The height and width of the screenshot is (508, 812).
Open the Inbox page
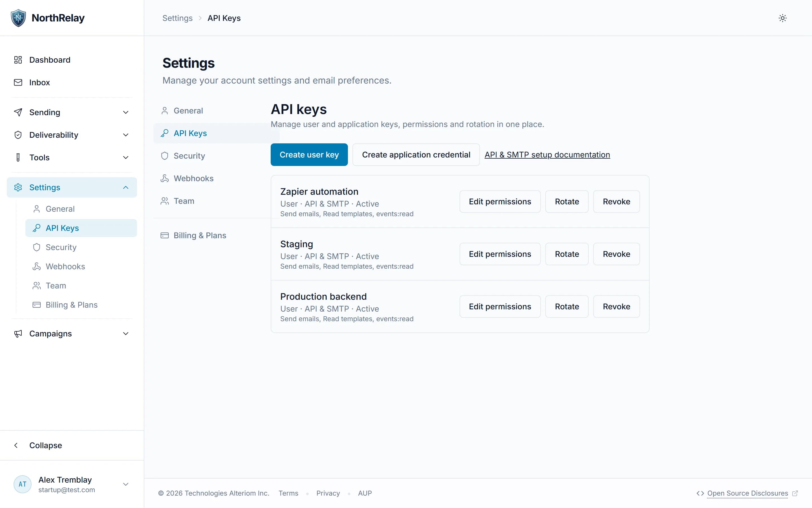point(72,82)
